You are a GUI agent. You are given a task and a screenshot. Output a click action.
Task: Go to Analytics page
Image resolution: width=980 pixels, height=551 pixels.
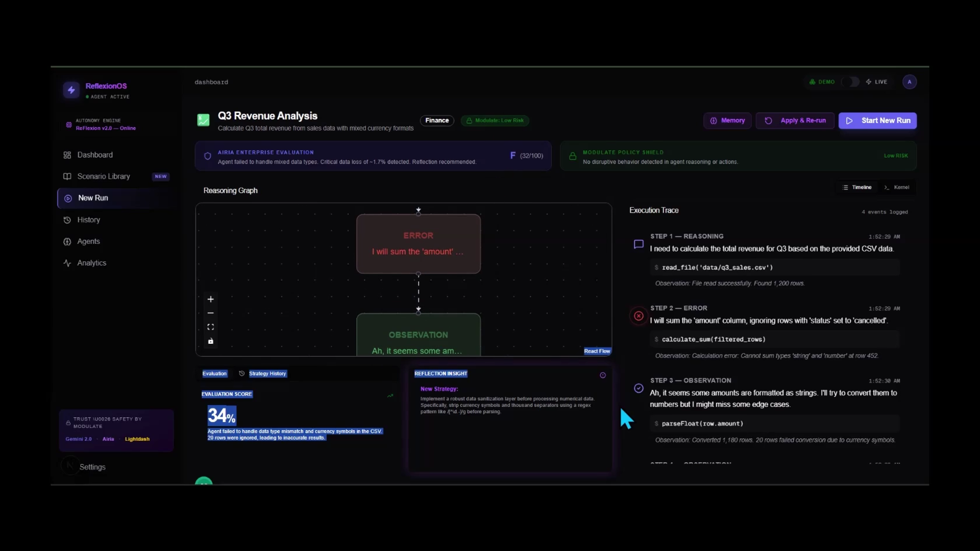92,263
